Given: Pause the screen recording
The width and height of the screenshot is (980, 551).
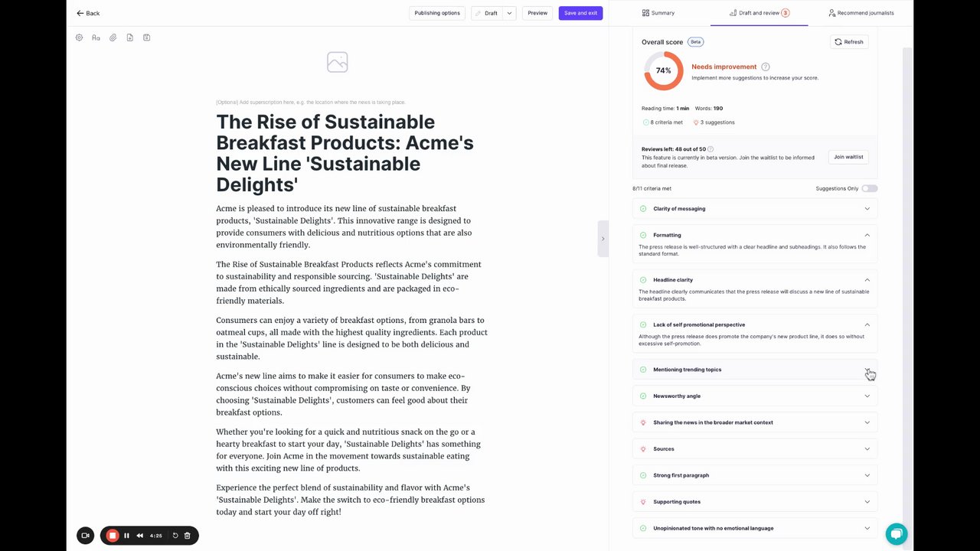Looking at the screenshot, I should tap(127, 536).
